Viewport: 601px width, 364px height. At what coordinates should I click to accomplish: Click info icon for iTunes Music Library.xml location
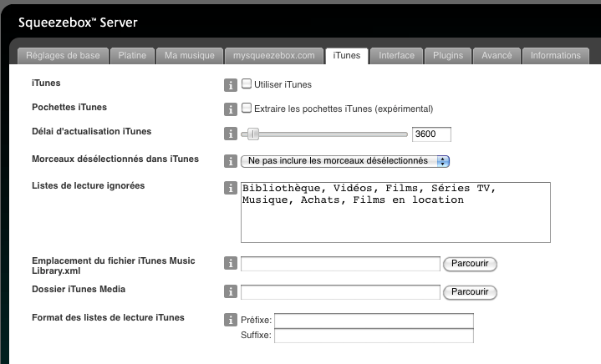(231, 263)
